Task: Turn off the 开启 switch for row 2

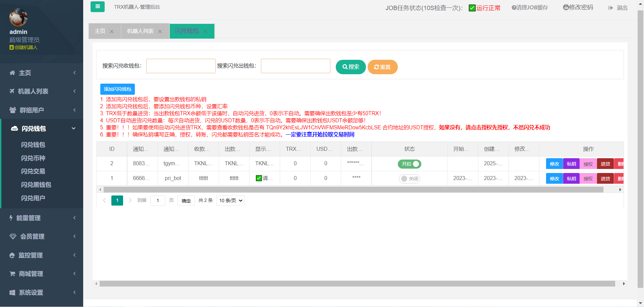Action: [409, 164]
